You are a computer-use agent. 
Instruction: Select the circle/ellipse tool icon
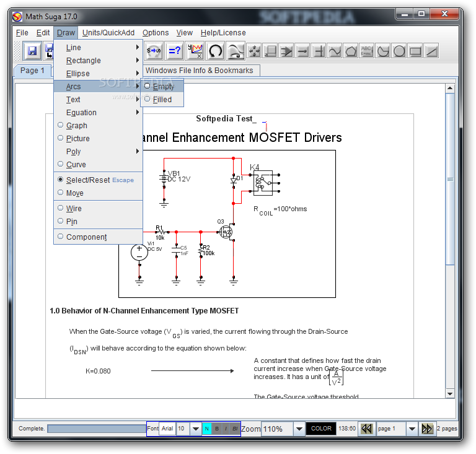point(399,51)
